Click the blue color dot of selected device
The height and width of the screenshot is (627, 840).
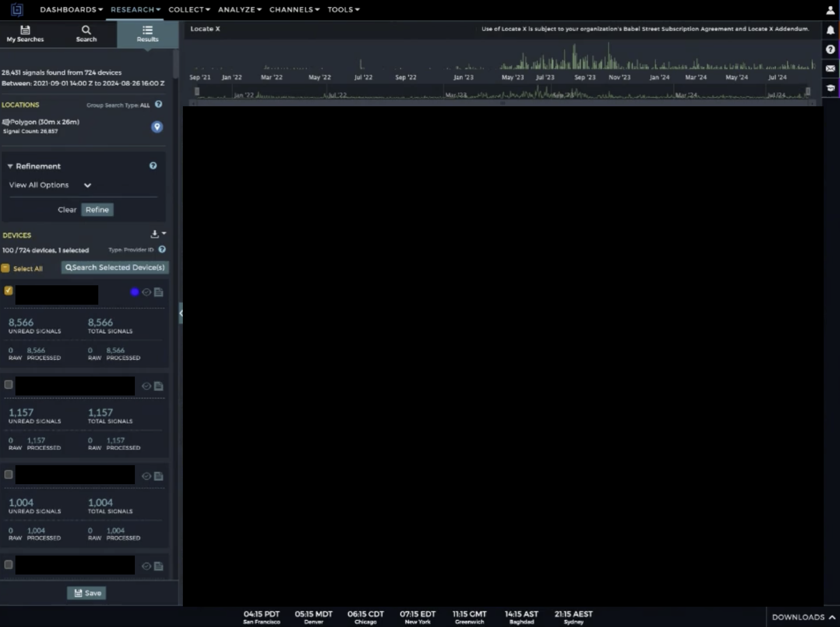(x=134, y=292)
